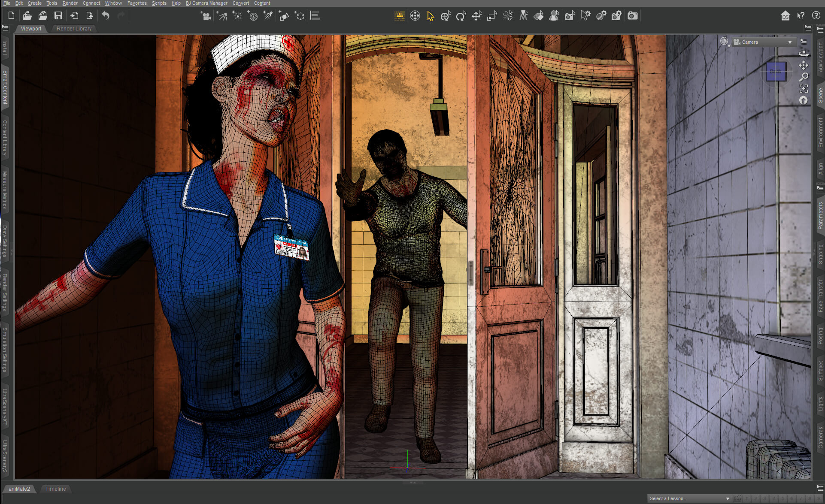Open the Camera selection dropdown

[x=764, y=42]
